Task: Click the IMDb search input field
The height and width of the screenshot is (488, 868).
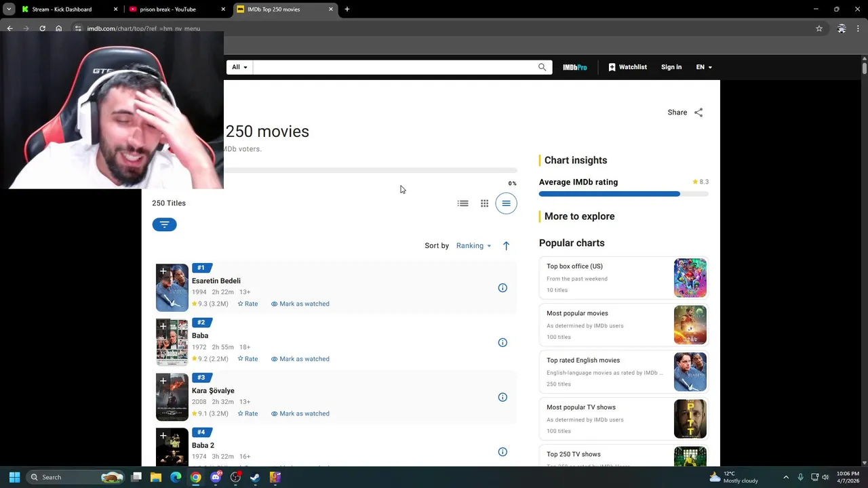Action: [395, 67]
